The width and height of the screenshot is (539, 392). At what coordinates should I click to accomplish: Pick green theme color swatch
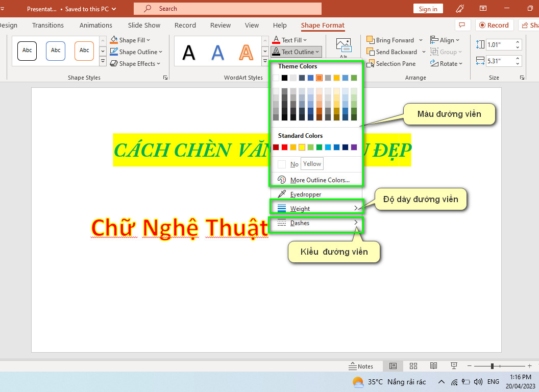click(x=354, y=78)
